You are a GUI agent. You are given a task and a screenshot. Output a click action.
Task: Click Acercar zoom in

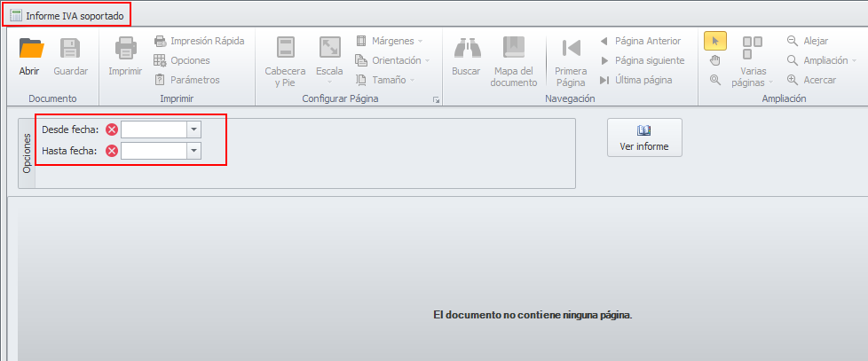click(811, 80)
